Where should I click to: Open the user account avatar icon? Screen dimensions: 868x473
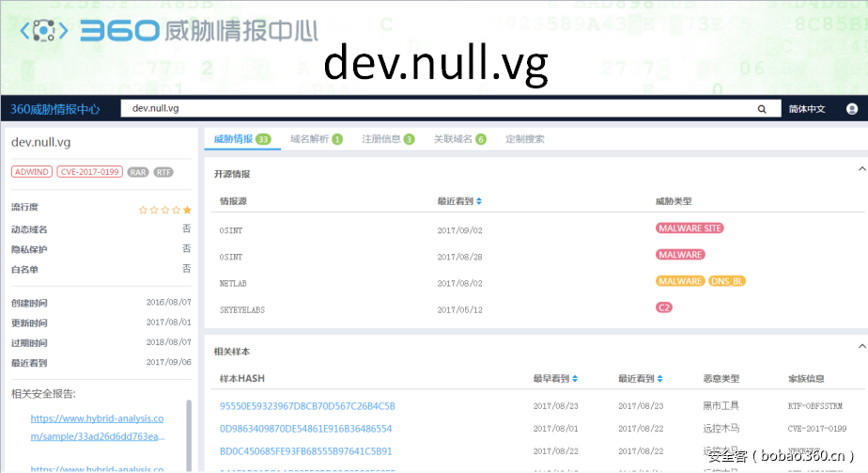(852, 108)
